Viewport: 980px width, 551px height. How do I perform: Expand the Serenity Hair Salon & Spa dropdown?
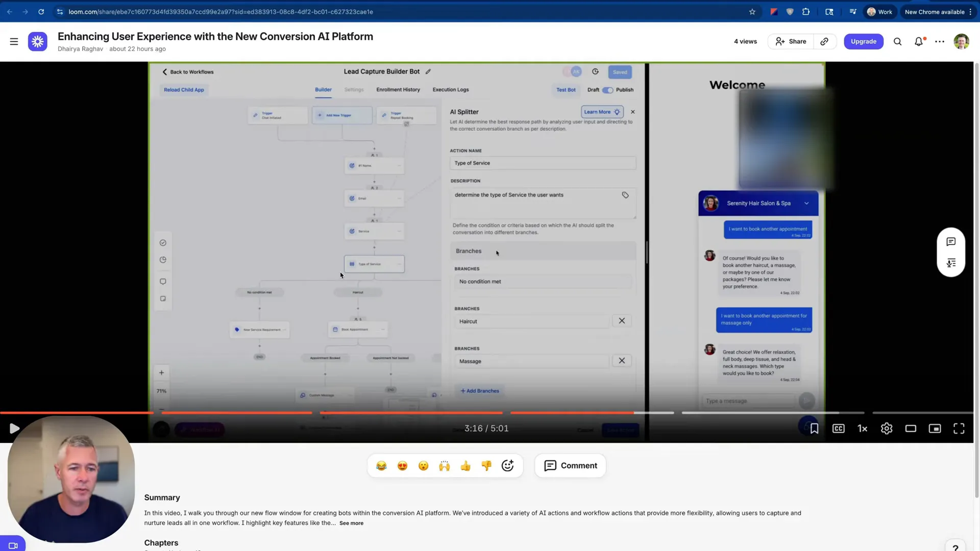click(x=806, y=203)
